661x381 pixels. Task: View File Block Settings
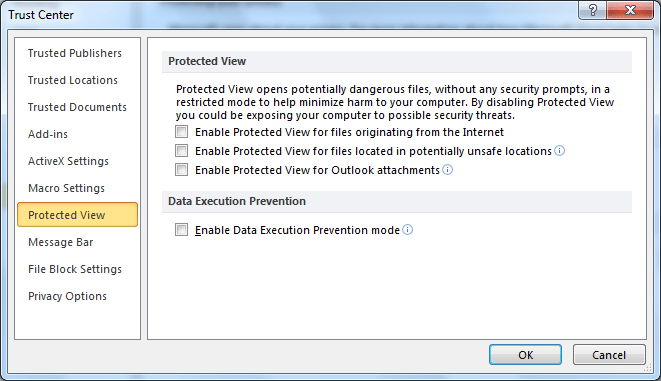[x=75, y=269]
